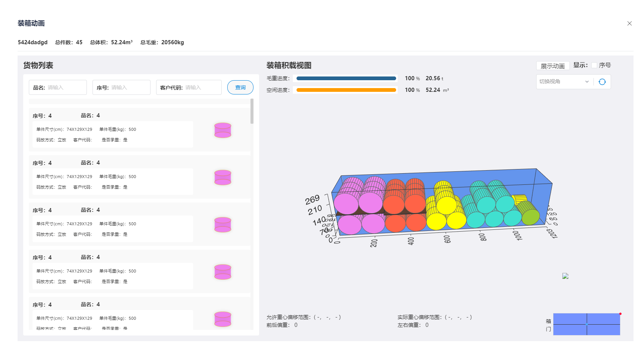Click the third cargo item's cylinder icon
This screenshot has height=343, width=644.
point(223,225)
